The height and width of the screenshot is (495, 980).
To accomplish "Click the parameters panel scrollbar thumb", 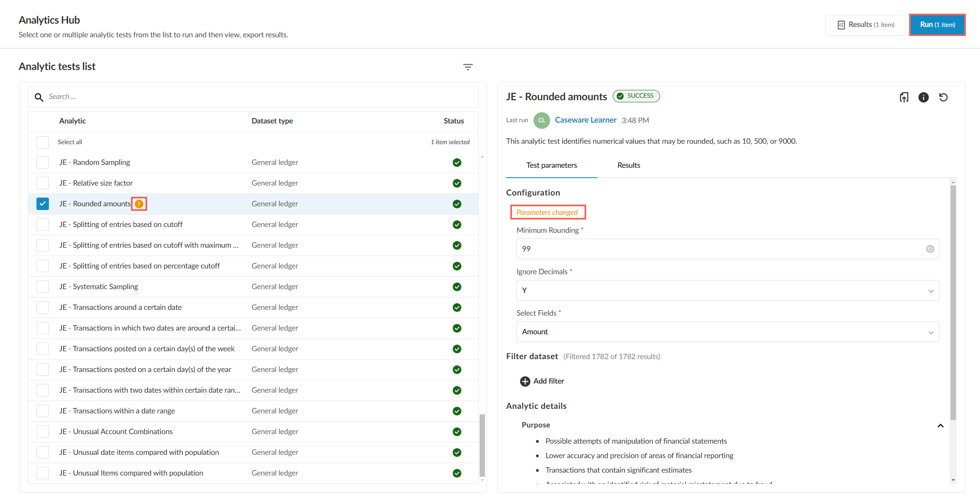I will point(953,302).
